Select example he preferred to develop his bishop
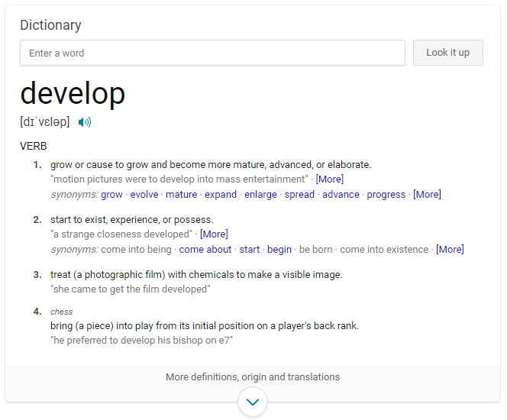 point(141,340)
